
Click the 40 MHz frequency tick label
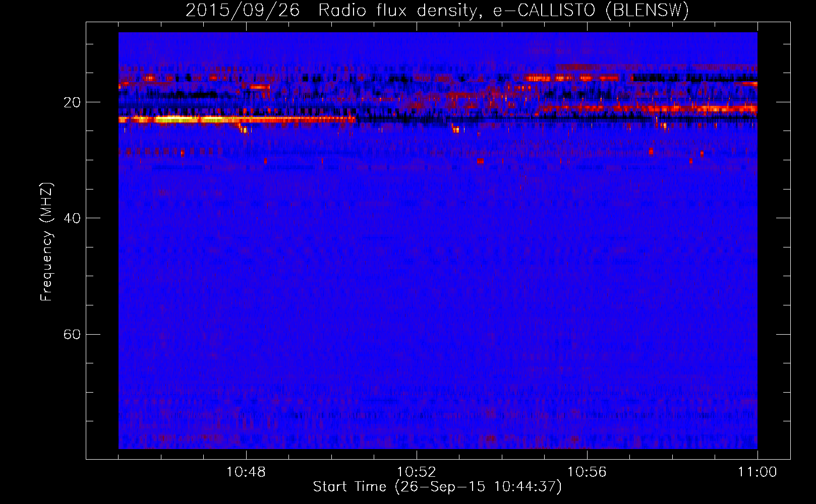72,218
